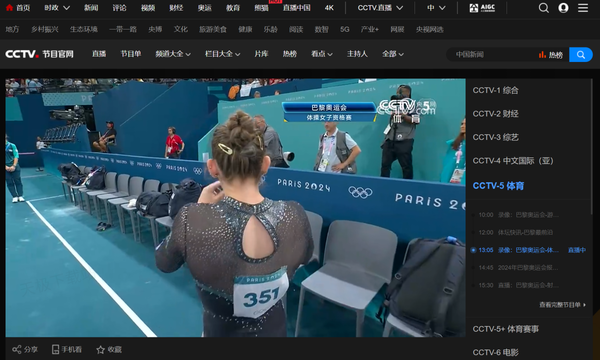600x360 pixels.
Task: Open the hamburger menu icon
Action: point(583,8)
